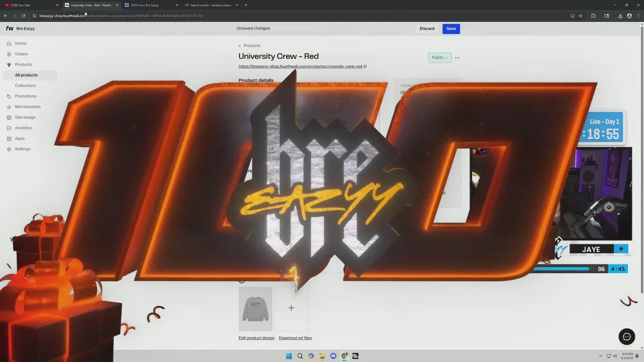Viewport: 644px width, 362px height.
Task: Open the three-dot product options menu
Action: coord(457,58)
